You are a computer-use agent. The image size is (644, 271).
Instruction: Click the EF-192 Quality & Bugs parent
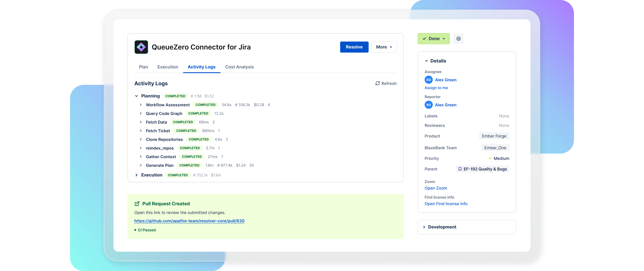[482, 169]
